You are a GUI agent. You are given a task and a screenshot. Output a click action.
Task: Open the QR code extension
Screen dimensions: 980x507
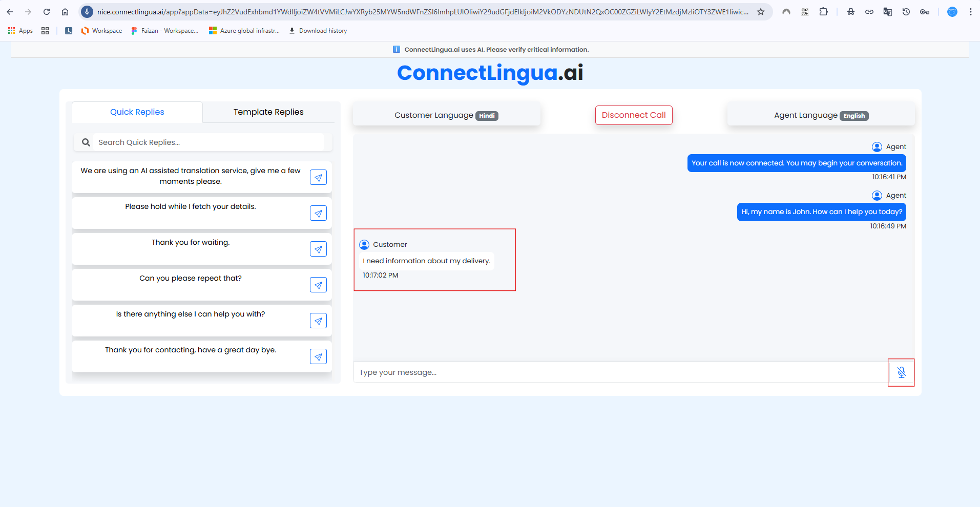[x=805, y=12]
